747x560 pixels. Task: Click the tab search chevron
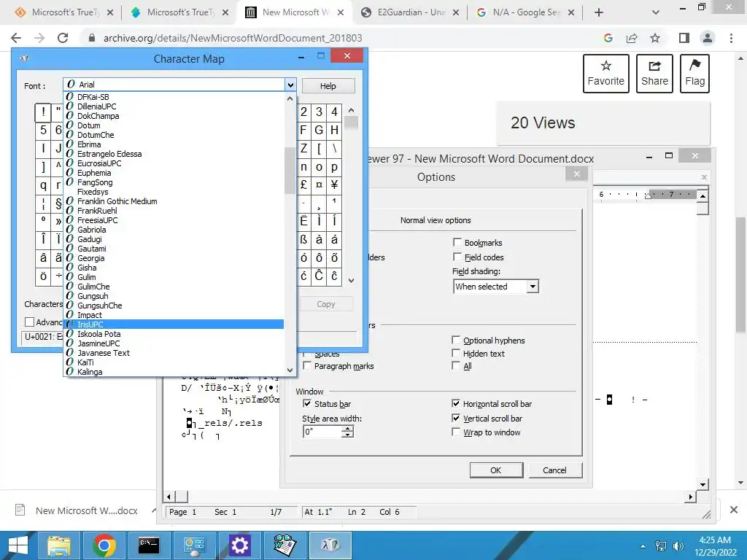[x=656, y=13]
